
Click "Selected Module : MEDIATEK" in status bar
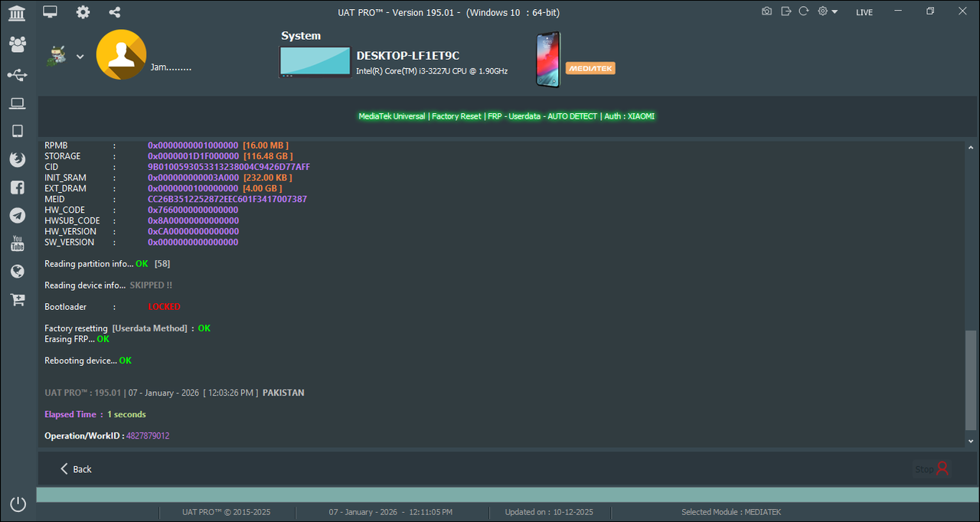click(731, 512)
